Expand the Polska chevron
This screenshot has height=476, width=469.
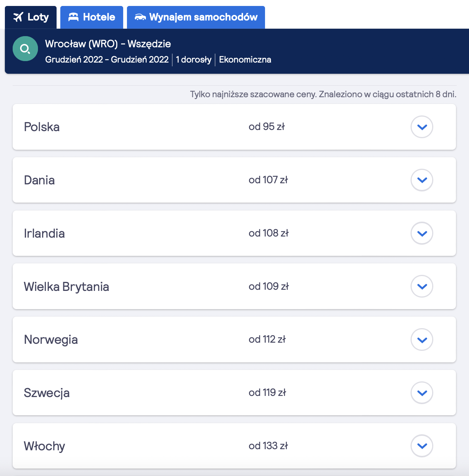(x=422, y=127)
